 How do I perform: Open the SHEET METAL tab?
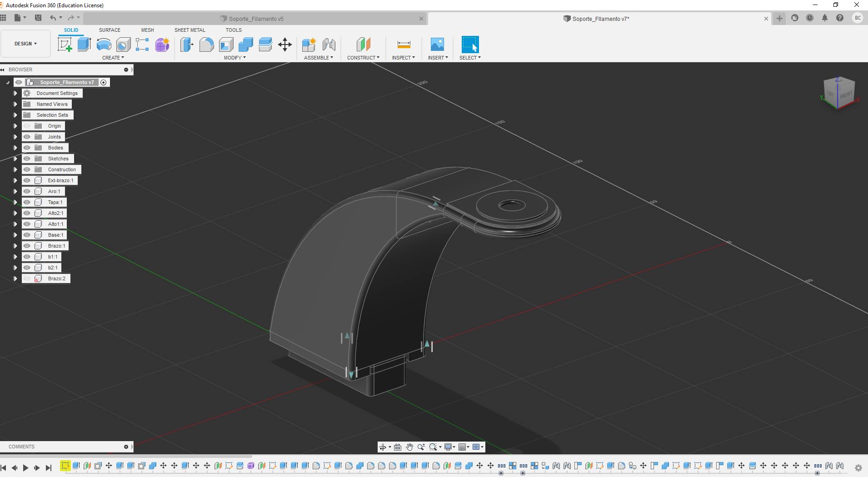coord(190,30)
